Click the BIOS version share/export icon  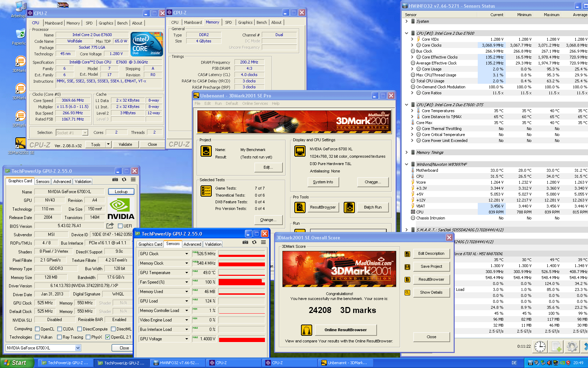click(110, 226)
